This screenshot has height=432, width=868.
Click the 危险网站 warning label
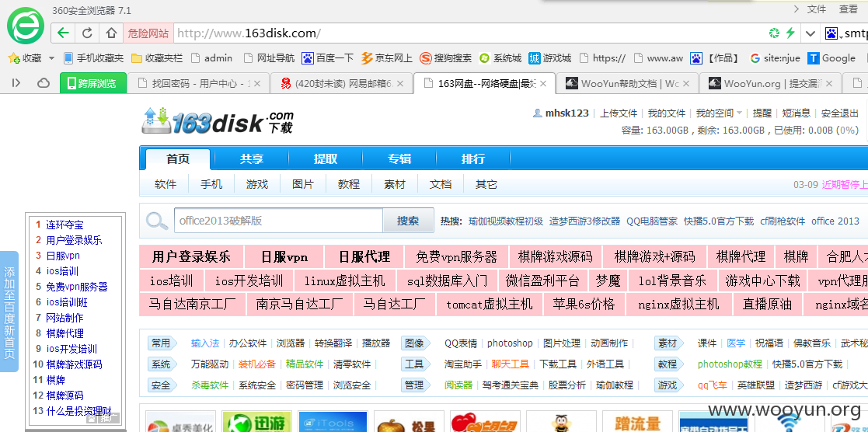148,33
